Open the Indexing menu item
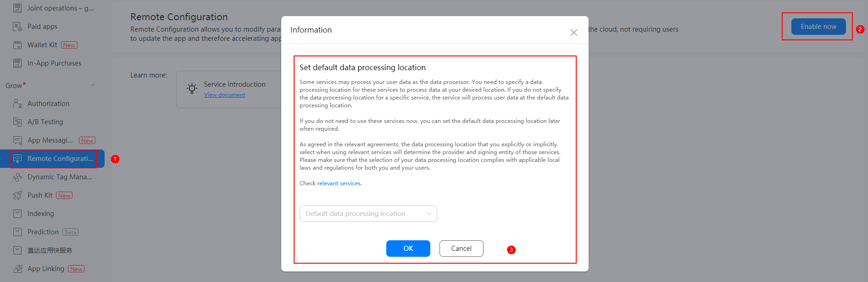Image resolution: width=868 pixels, height=282 pixels. (41, 214)
